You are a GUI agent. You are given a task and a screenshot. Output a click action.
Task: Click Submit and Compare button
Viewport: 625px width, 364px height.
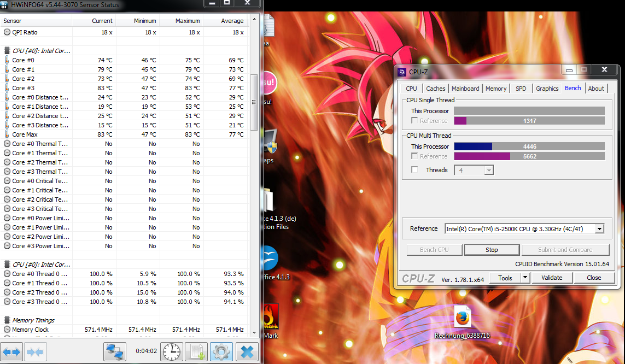[x=565, y=250]
